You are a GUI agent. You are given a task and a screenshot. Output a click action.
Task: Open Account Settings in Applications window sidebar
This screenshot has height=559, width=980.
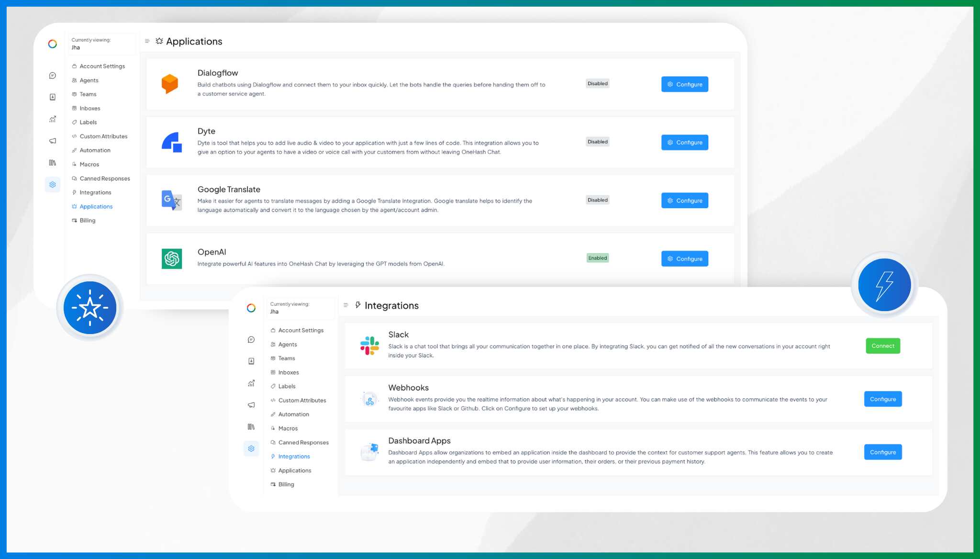tap(99, 67)
